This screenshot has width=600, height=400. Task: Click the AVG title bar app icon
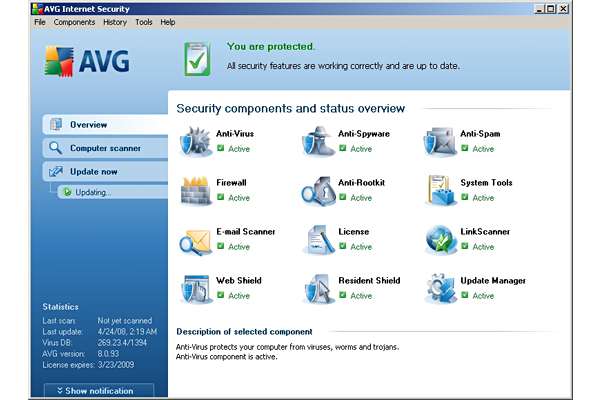click(37, 8)
